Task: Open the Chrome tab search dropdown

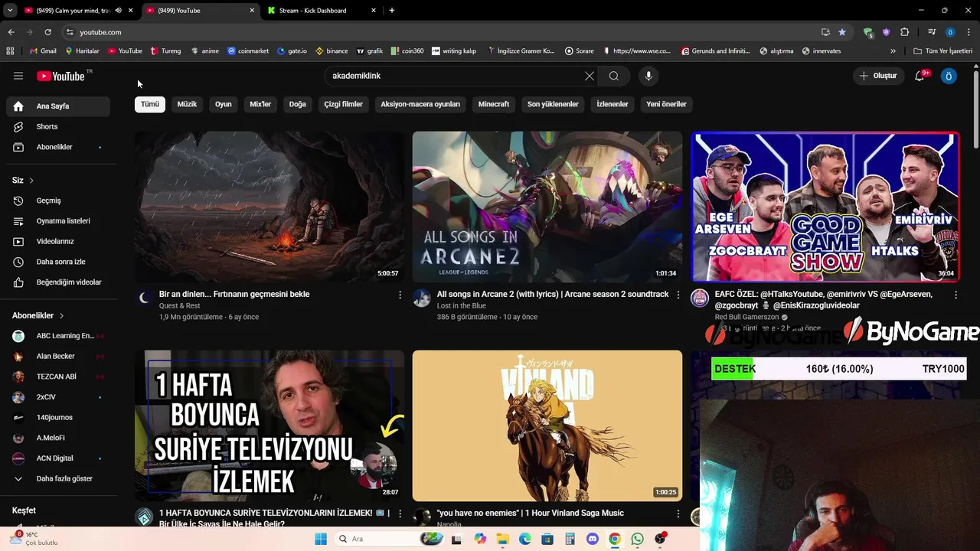Action: pyautogui.click(x=9, y=11)
